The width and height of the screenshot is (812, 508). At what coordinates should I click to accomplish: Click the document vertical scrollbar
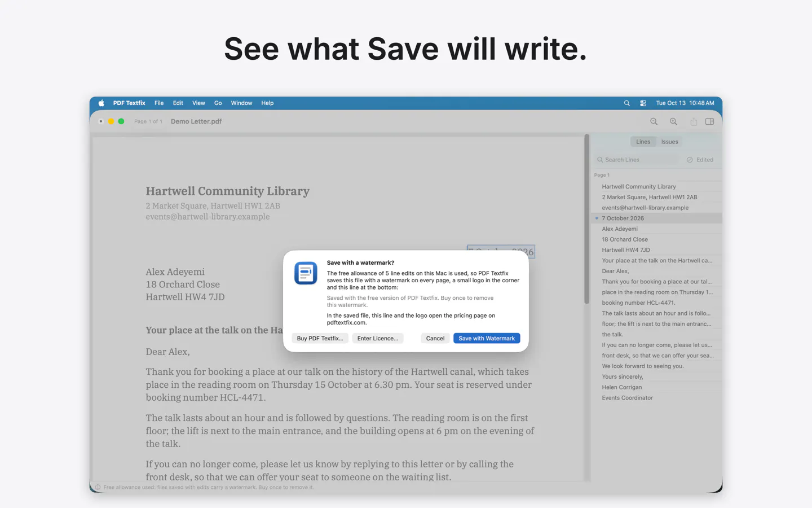(x=586, y=220)
